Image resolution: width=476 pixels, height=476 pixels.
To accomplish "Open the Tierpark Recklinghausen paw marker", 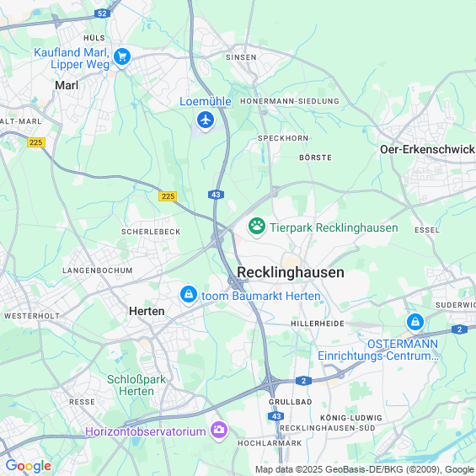I will (x=257, y=227).
